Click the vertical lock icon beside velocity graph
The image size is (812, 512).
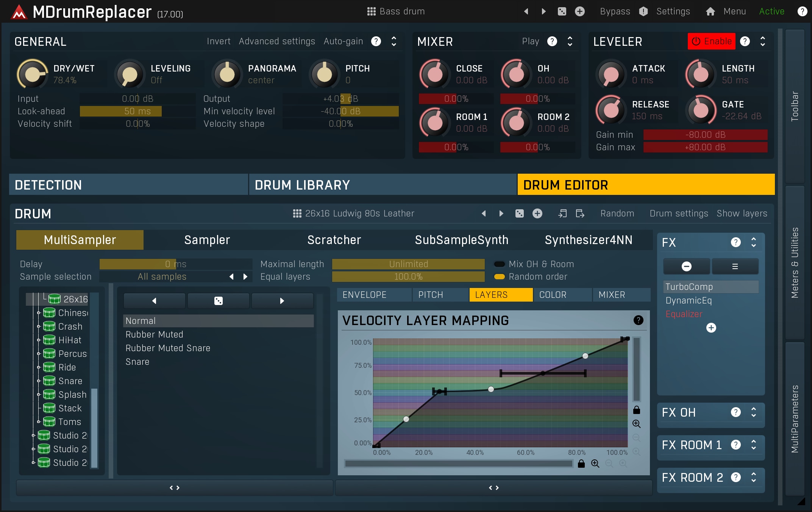click(637, 410)
